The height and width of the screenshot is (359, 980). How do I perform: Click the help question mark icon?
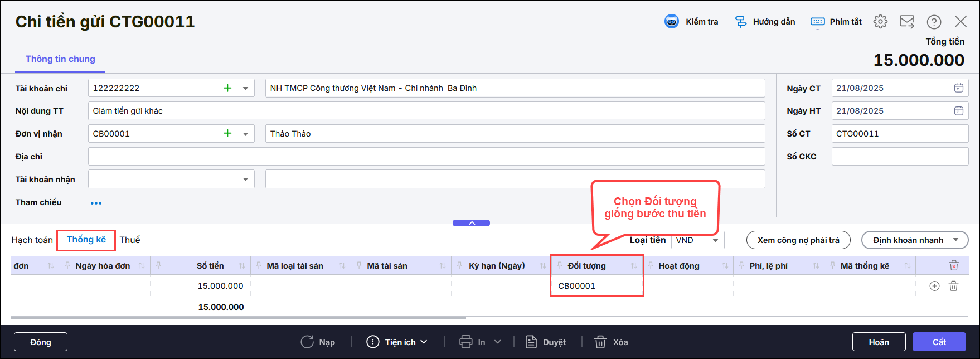pos(934,22)
